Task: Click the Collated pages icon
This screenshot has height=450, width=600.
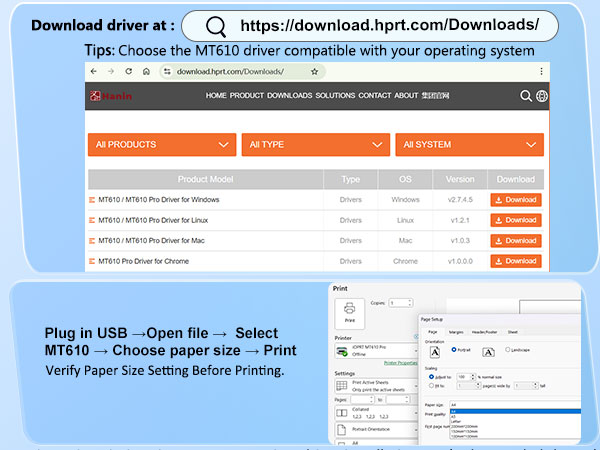Action: click(341, 413)
